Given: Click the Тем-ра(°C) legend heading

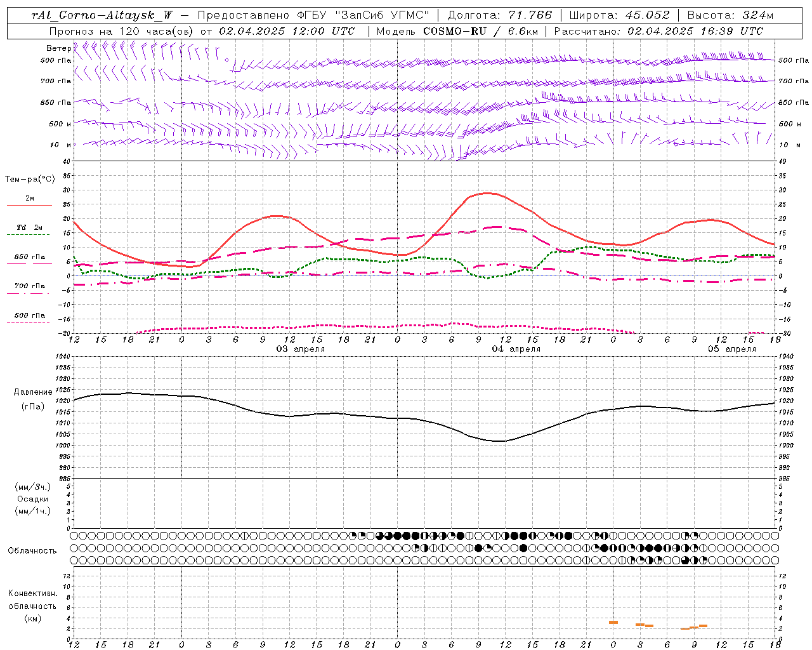Looking at the screenshot, I should (x=30, y=180).
